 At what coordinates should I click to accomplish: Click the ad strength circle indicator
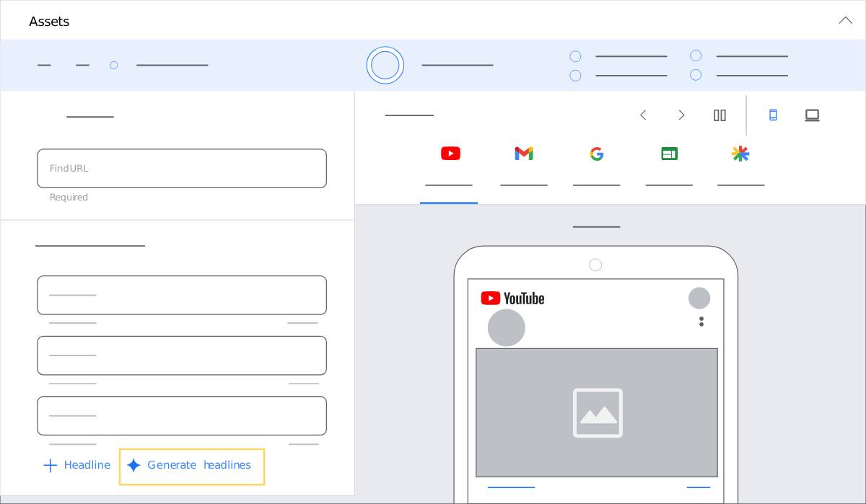tap(385, 65)
